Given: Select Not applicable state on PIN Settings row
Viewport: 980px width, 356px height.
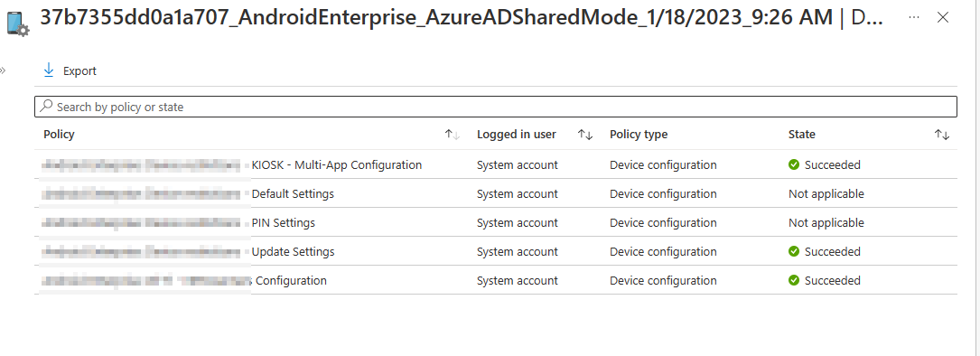Looking at the screenshot, I should [826, 223].
